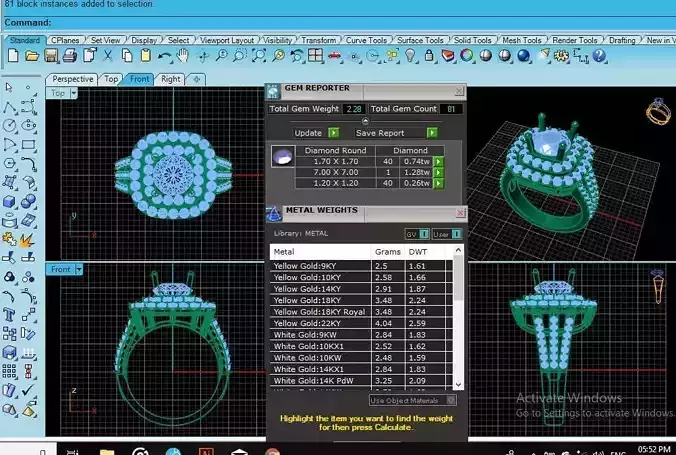Click the Copy icon in toolbar

pyautogui.click(x=127, y=56)
